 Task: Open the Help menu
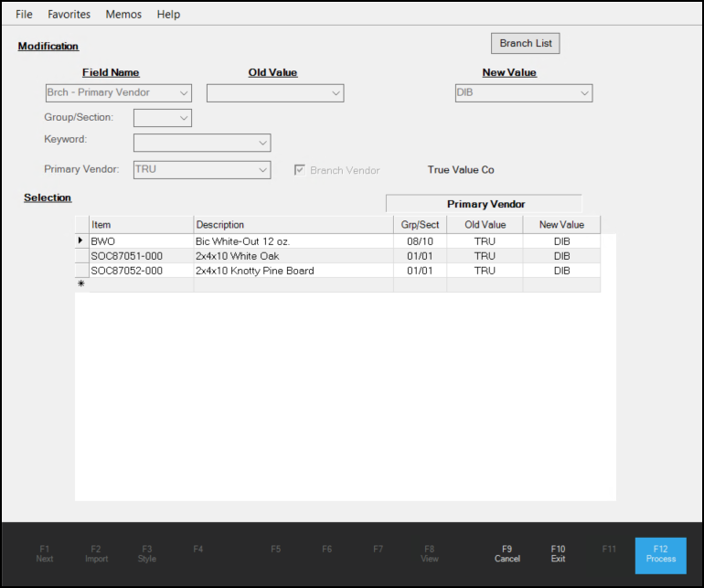coord(168,15)
